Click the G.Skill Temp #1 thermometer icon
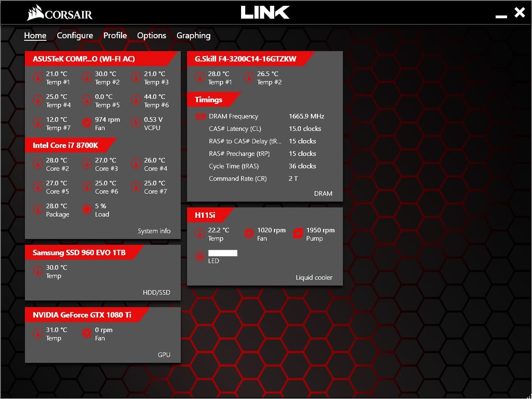This screenshot has height=399, width=532. tap(200, 77)
